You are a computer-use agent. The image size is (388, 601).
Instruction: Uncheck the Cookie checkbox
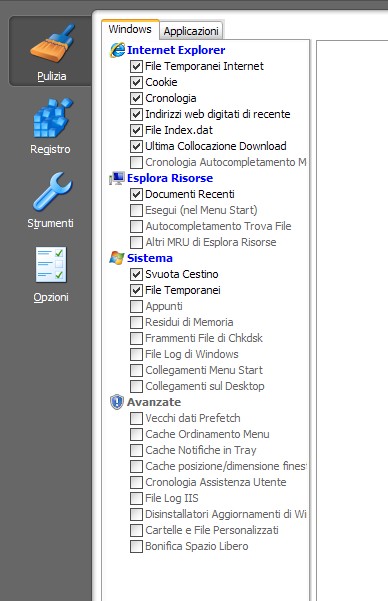(x=136, y=82)
